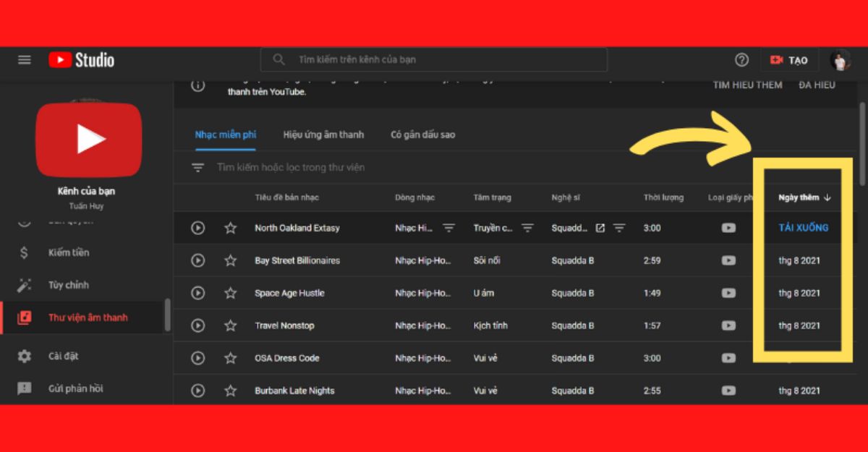Screen dimensions: 868x452
Task: Open artist external link on North Oakland Extasy
Action: tap(600, 228)
